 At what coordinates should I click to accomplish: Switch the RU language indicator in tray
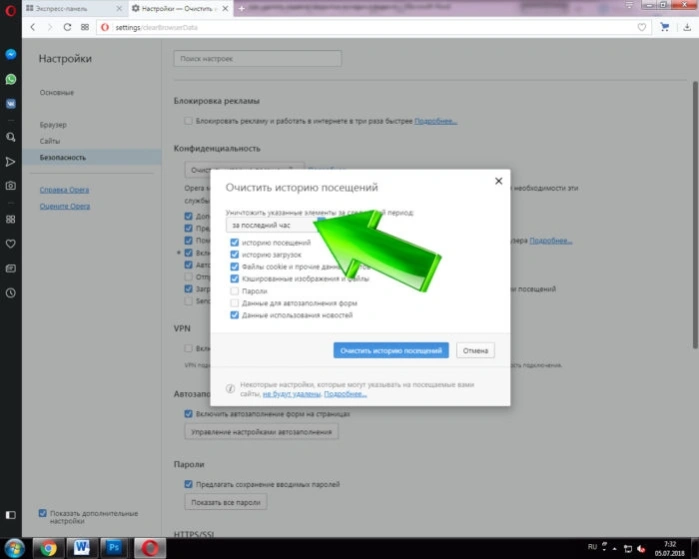click(x=592, y=547)
